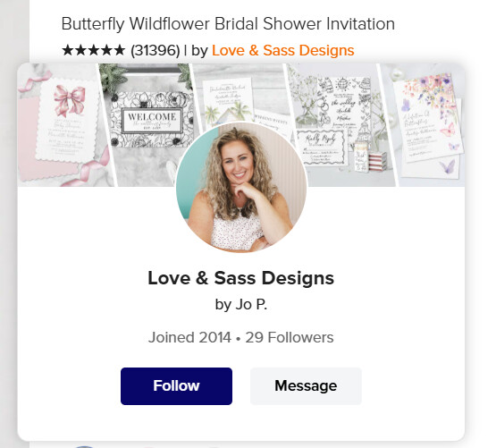Select the pink bow invitation banner image
The image size is (496, 448).
click(65, 125)
